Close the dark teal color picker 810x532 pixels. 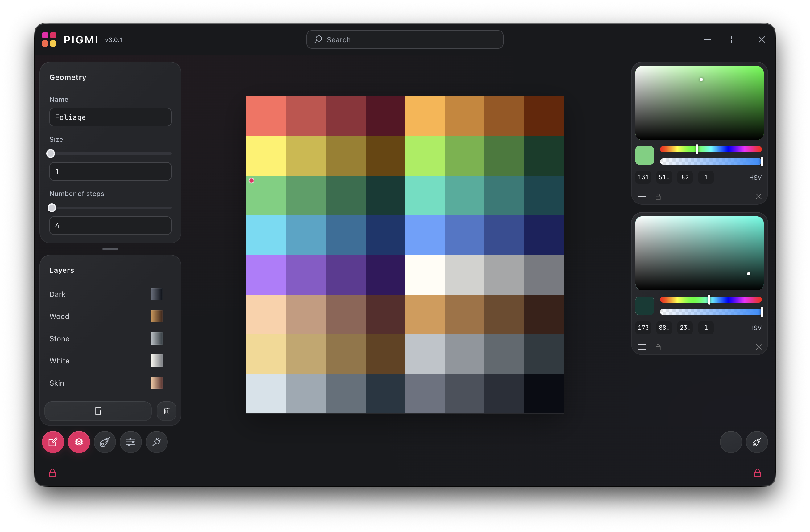click(758, 347)
